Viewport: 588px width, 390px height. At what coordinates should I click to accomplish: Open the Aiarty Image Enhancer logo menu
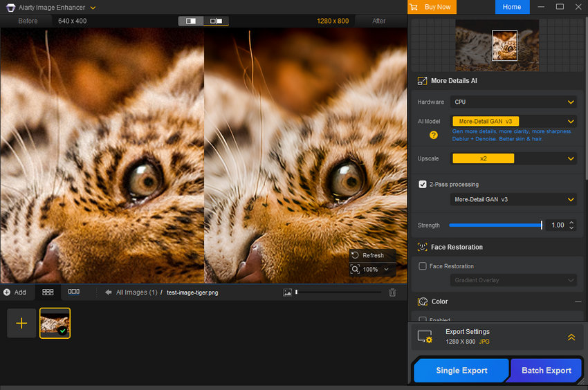(10, 8)
